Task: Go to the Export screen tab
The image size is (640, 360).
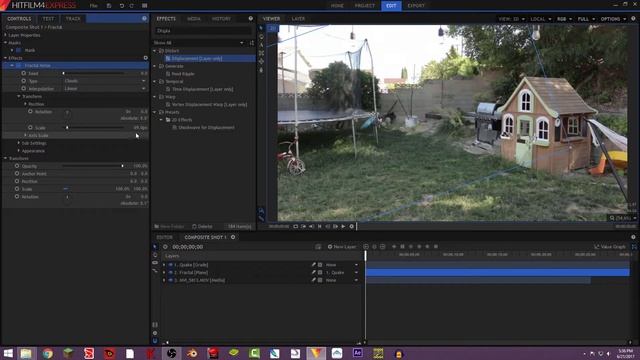Action: 416,6
